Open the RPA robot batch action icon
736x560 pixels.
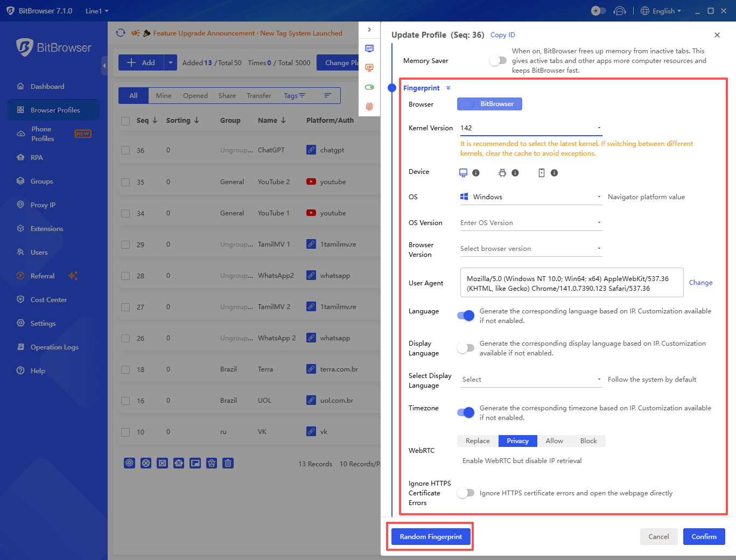179,463
